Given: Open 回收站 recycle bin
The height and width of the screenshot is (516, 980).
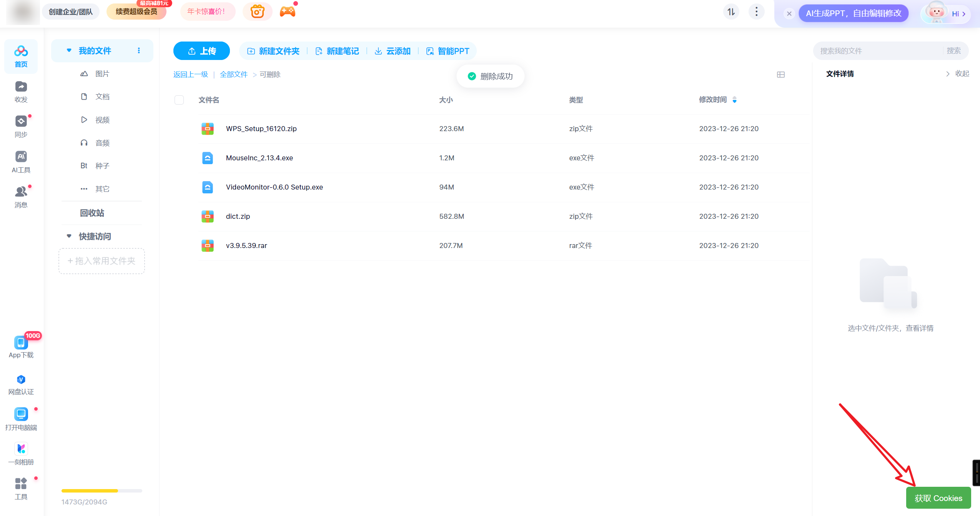Looking at the screenshot, I should click(x=92, y=213).
